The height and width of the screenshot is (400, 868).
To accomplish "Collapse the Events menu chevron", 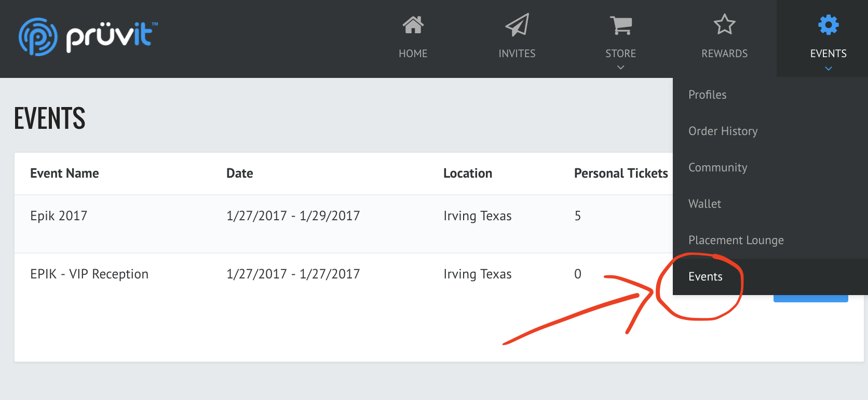I will point(828,69).
